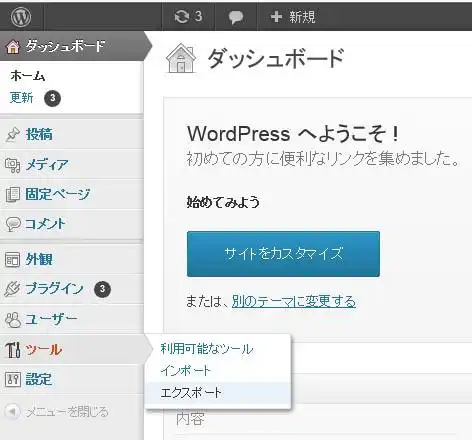Click the pushpin icon for 投稿
The width and height of the screenshot is (472, 440).
(13, 135)
